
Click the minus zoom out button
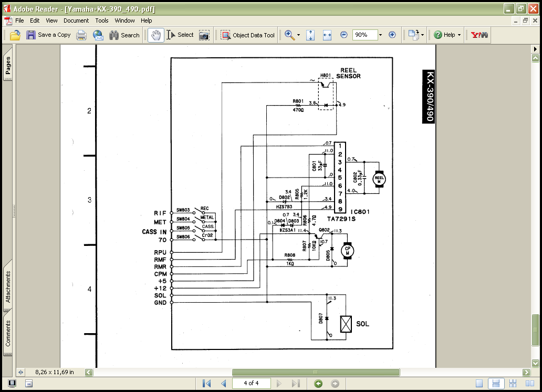pos(343,35)
